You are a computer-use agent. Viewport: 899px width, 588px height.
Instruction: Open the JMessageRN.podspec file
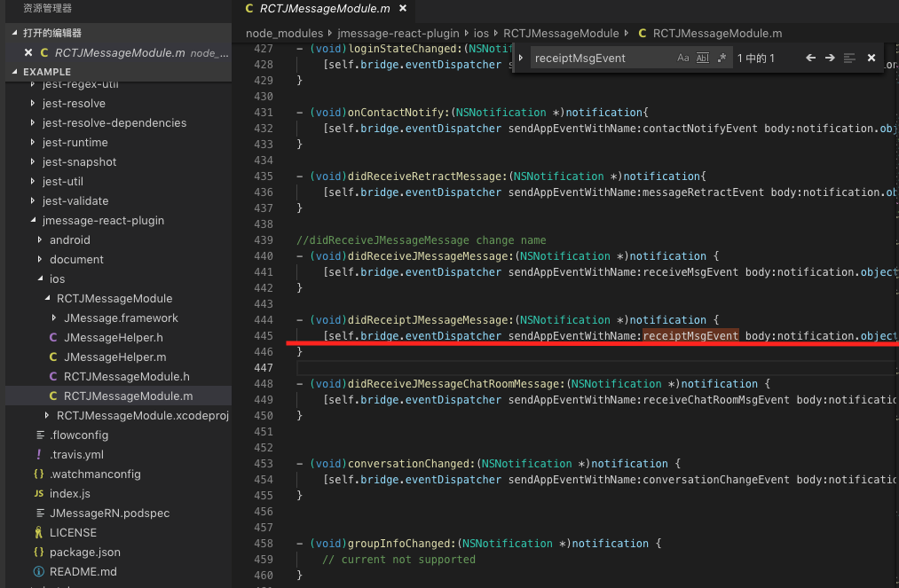pyautogui.click(x=118, y=513)
